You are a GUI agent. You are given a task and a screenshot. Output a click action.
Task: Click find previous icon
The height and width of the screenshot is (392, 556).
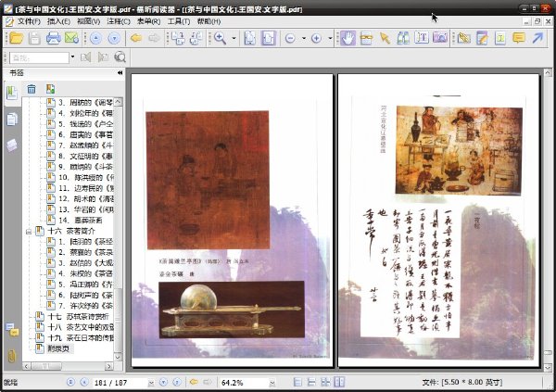point(86,57)
